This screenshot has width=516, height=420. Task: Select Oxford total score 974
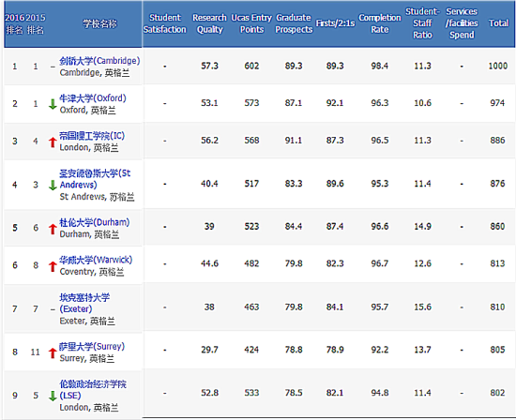tap(497, 103)
